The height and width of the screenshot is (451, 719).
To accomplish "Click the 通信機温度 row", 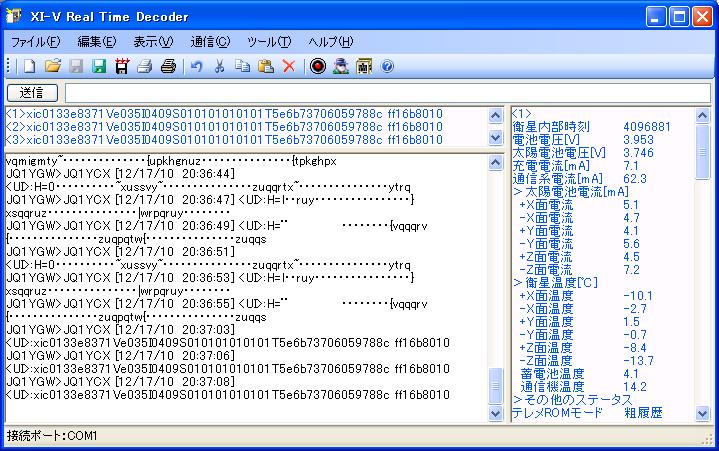I will coord(584,387).
